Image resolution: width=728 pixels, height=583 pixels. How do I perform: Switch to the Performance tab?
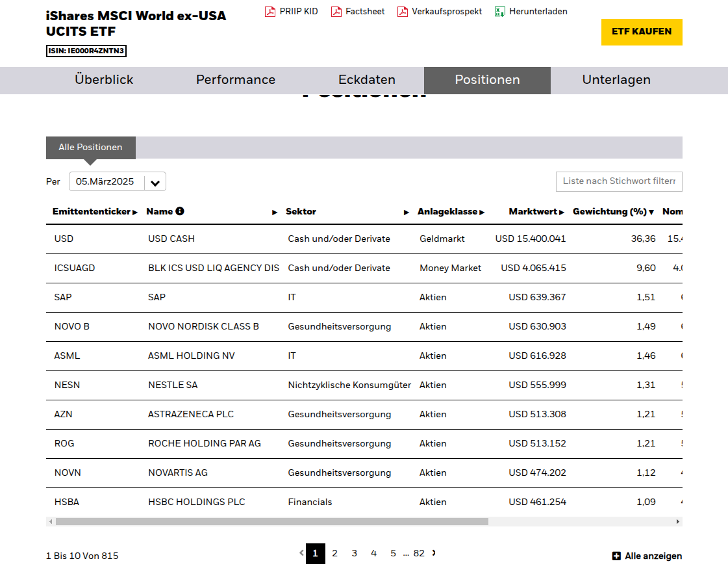pos(235,80)
